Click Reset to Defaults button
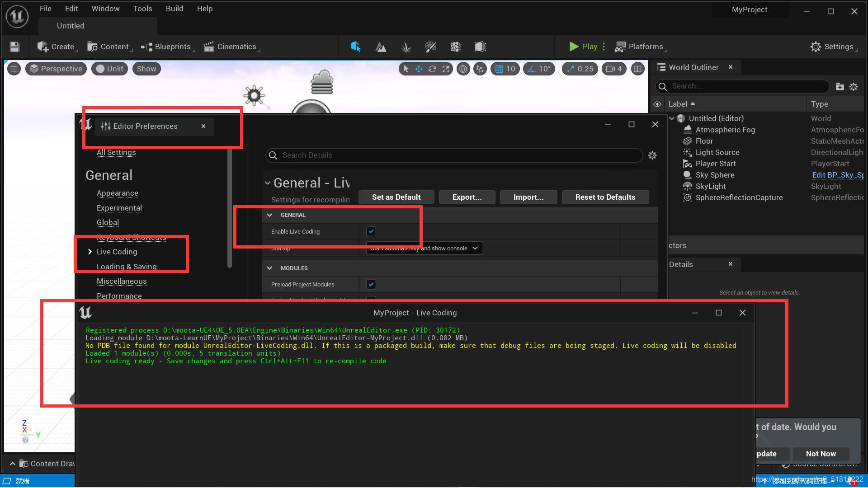The image size is (868, 488). 605,197
